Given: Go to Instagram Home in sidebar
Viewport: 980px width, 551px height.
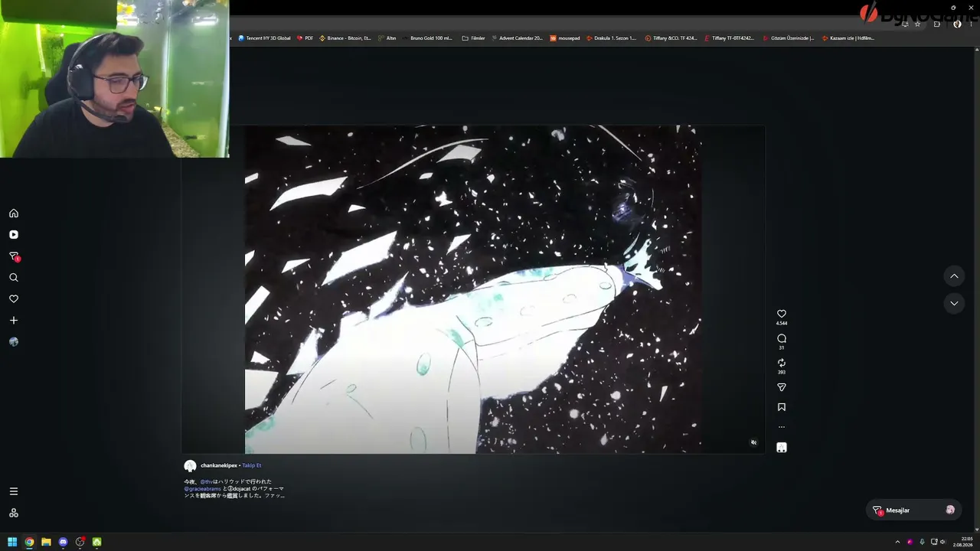Looking at the screenshot, I should (14, 214).
